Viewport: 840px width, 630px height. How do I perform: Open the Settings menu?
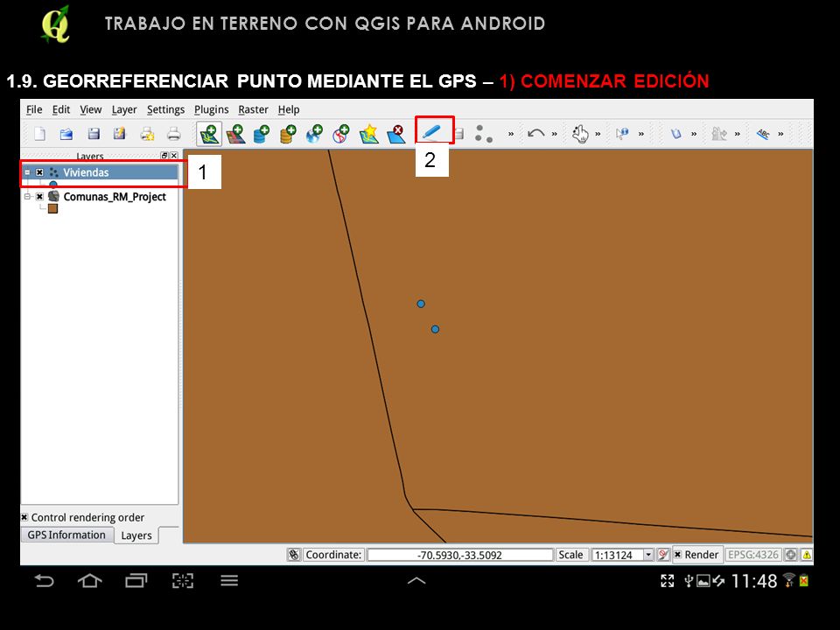click(x=165, y=110)
